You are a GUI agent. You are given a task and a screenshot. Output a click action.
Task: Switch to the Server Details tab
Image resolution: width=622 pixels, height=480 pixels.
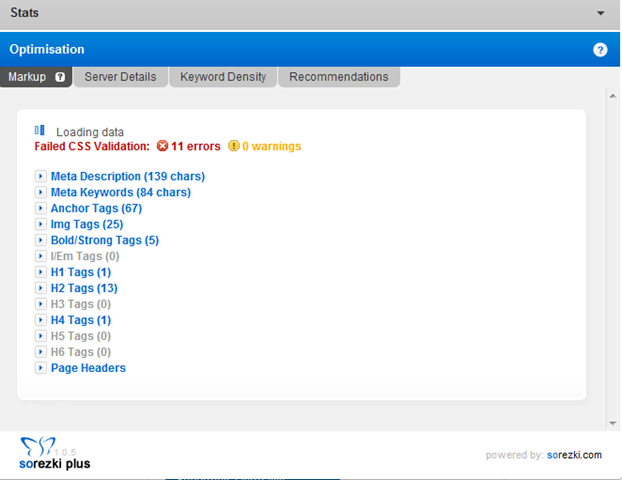pos(121,77)
